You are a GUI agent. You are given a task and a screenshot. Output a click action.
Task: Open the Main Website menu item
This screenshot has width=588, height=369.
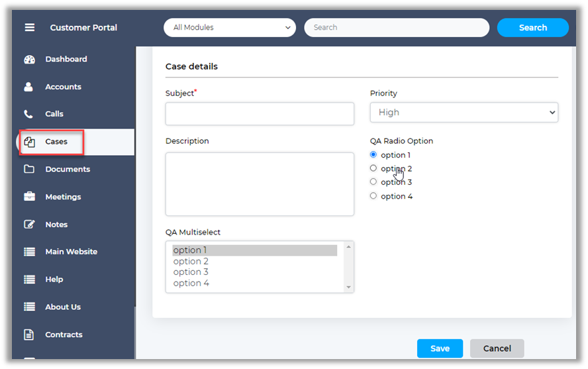71,252
